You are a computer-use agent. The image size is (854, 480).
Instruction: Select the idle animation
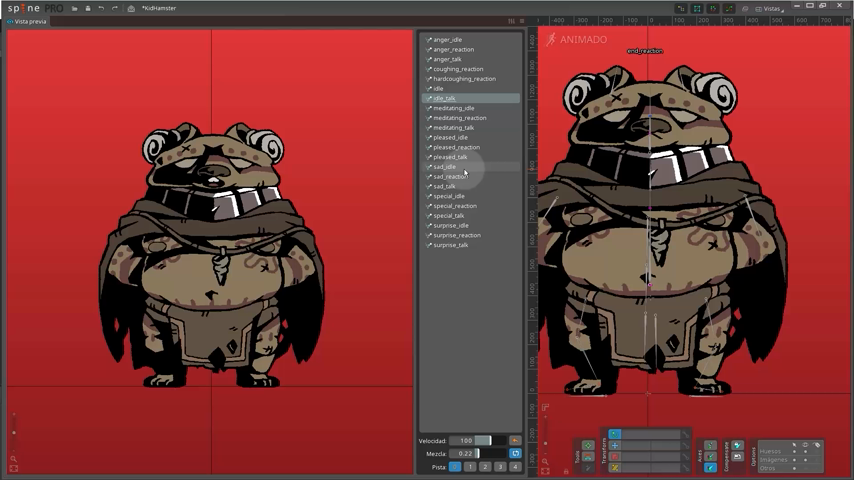coord(471,89)
